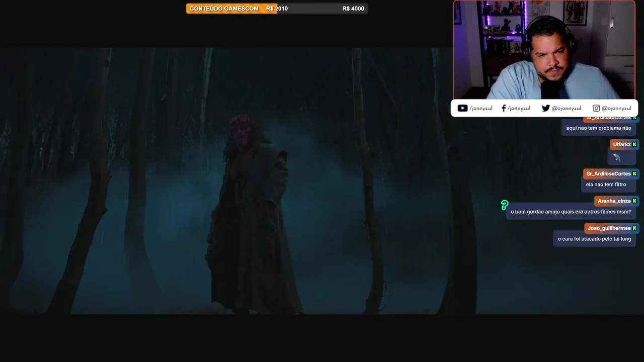644x362 pixels.
Task: Click the green question mark icon
Action: click(505, 205)
